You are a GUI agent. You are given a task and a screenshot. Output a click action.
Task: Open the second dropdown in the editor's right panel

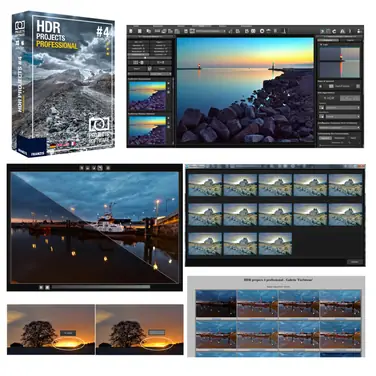pyautogui.click(x=343, y=117)
